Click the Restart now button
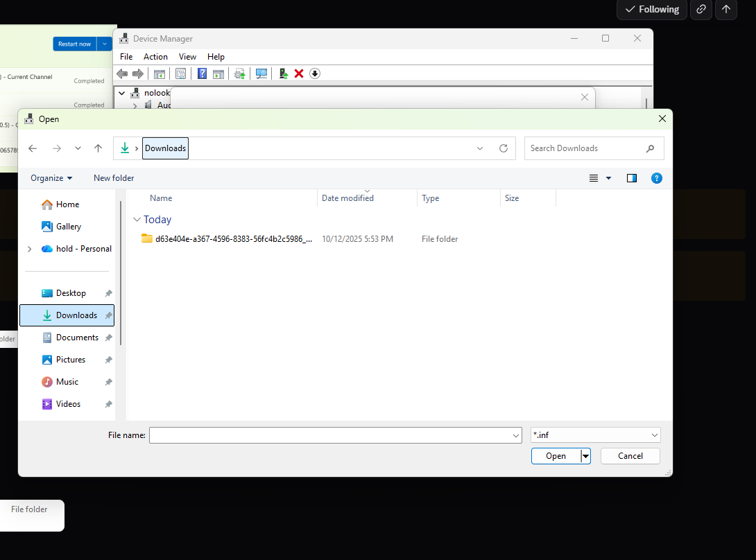 point(75,44)
